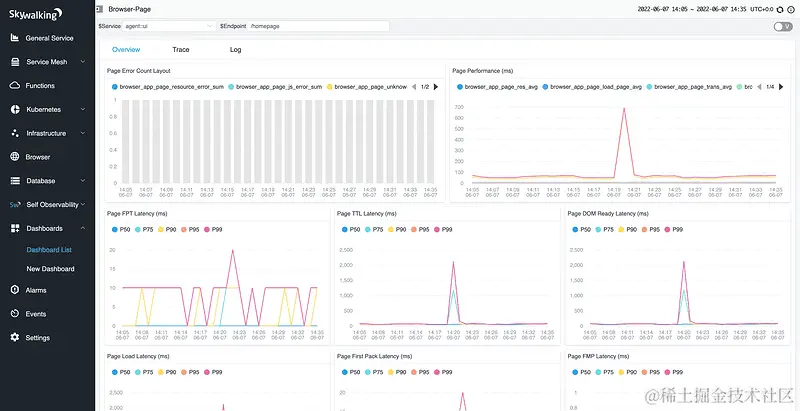Image resolution: width=800 pixels, height=411 pixels.
Task: Click the UTC+0:0 timezone label
Action: click(762, 9)
